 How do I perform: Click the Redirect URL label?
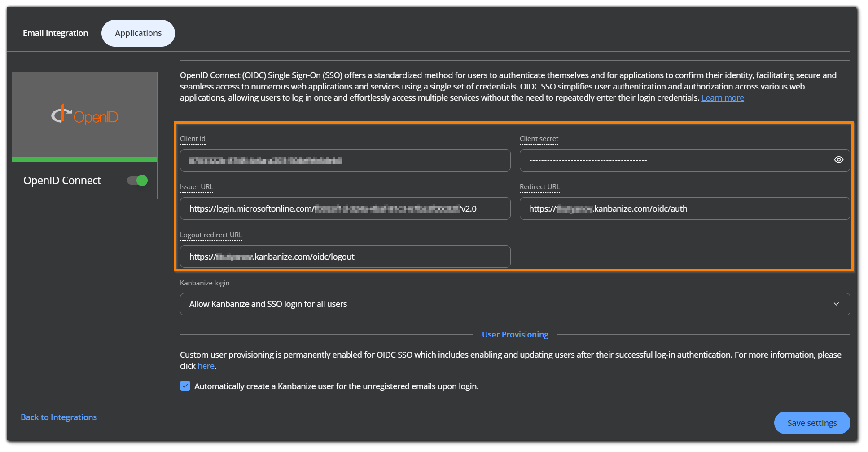(x=539, y=187)
